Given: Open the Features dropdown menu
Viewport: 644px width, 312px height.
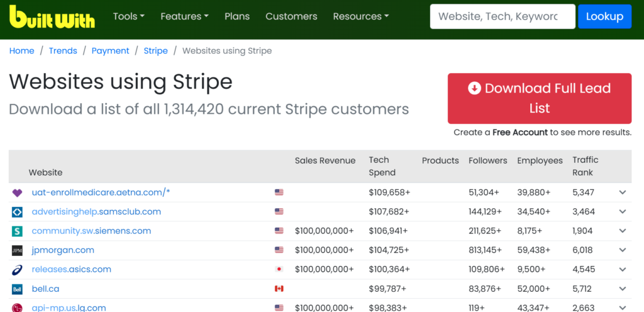Looking at the screenshot, I should (x=186, y=16).
